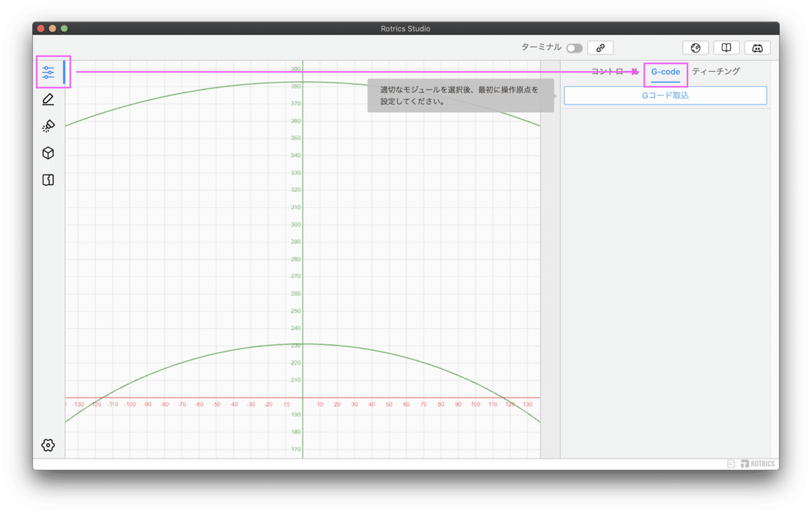Screen dimensions: 812x513
Task: Click the Rotrics Studio window title
Action: pos(405,28)
